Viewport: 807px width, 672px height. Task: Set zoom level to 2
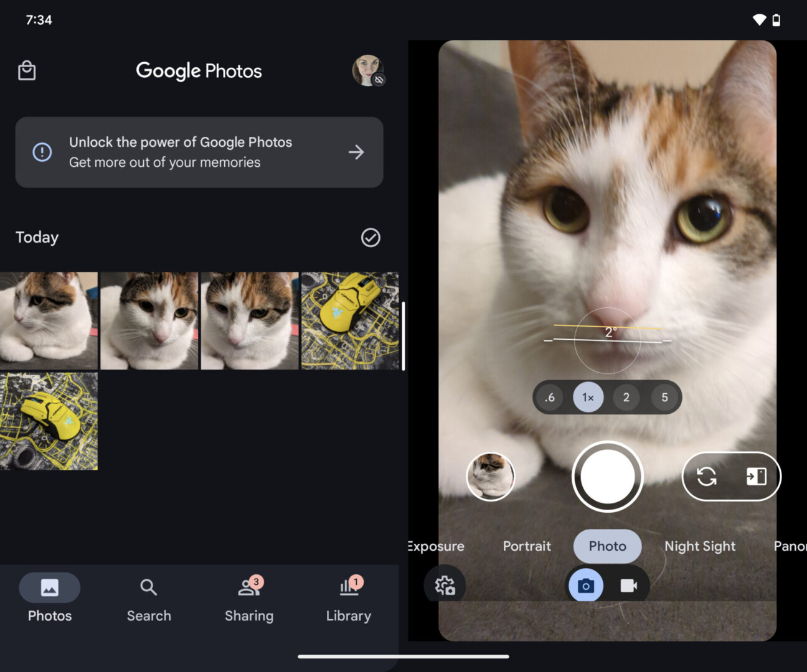point(626,398)
